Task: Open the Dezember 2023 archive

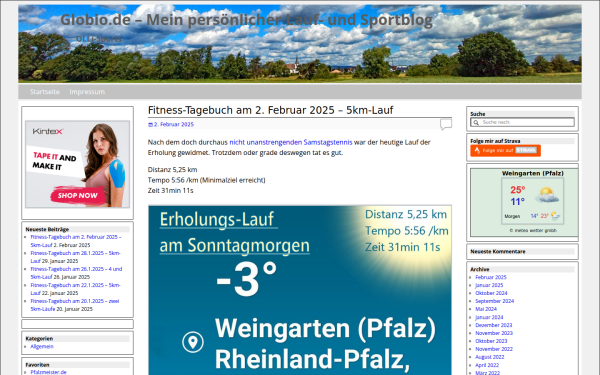Action: click(494, 325)
